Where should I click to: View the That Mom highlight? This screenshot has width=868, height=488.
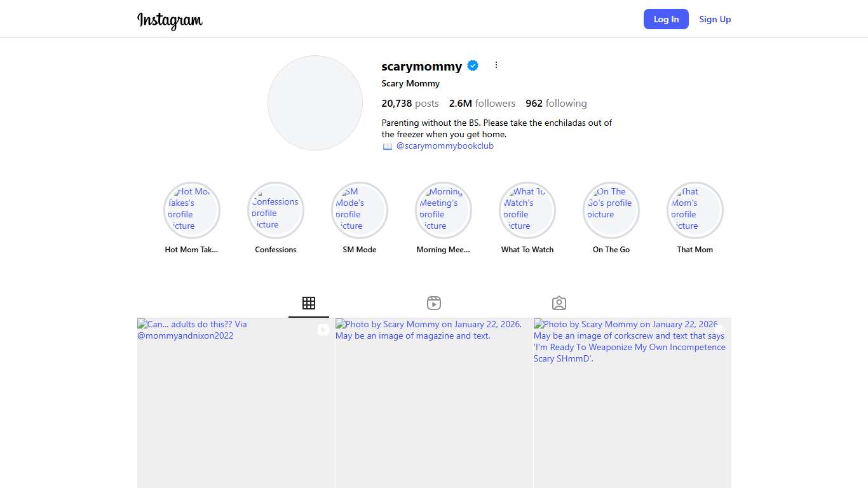point(695,210)
